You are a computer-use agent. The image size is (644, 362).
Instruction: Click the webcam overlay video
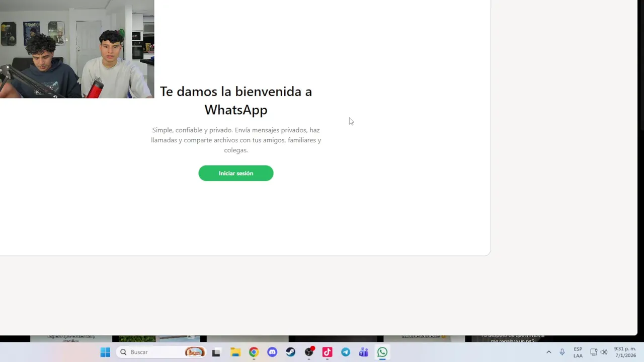(77, 49)
